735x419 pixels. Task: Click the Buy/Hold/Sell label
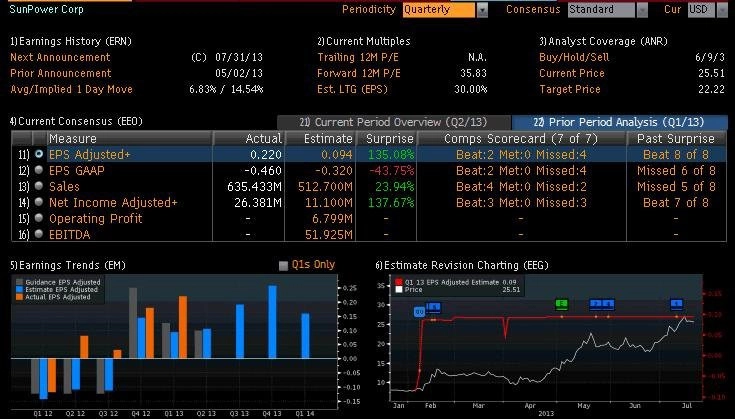(574, 57)
